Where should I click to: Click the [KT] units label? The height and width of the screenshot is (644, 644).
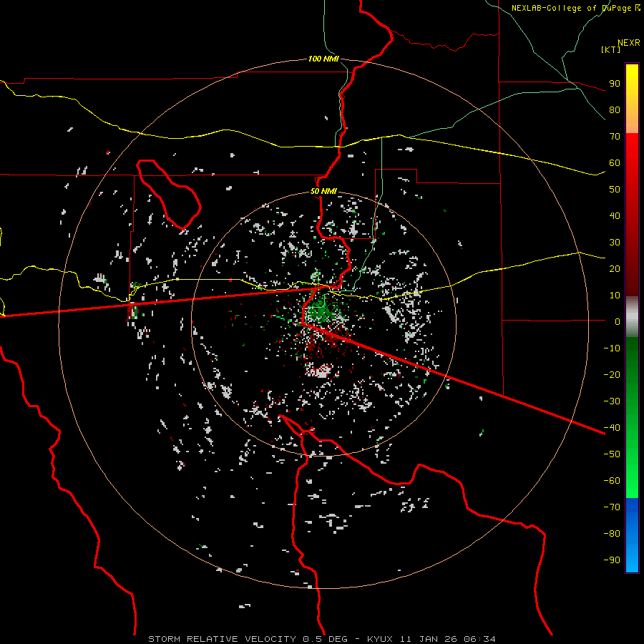click(611, 49)
